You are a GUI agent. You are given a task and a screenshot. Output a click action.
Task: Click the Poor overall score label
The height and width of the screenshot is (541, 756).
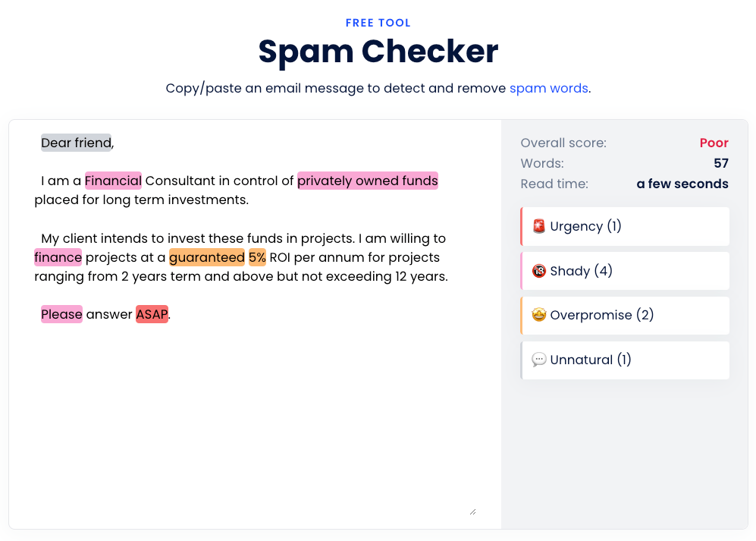coord(714,143)
